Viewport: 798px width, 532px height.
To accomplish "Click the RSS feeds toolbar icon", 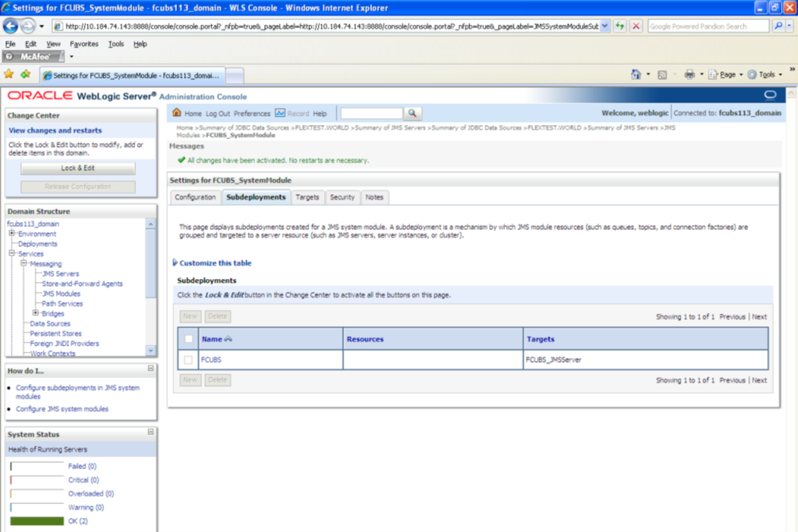I will pos(662,75).
